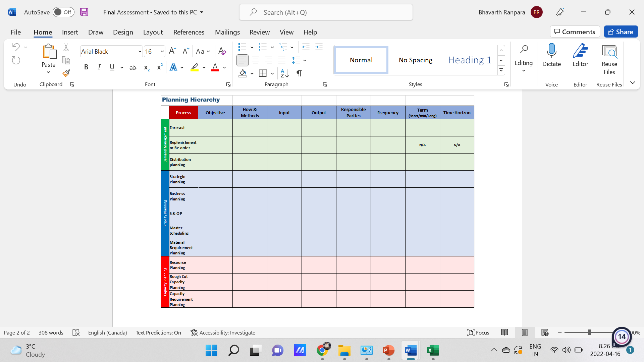Open the Comments panel
Screen dimensions: 644x362
[x=575, y=32]
